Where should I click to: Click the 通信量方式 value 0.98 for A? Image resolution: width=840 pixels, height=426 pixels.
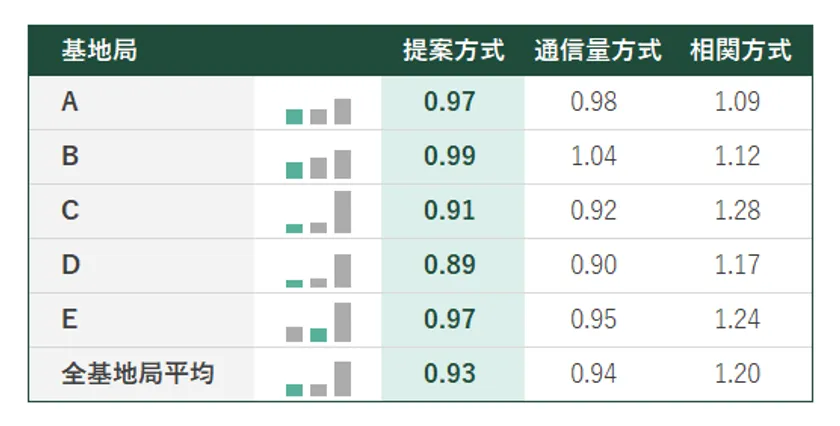tap(593, 102)
